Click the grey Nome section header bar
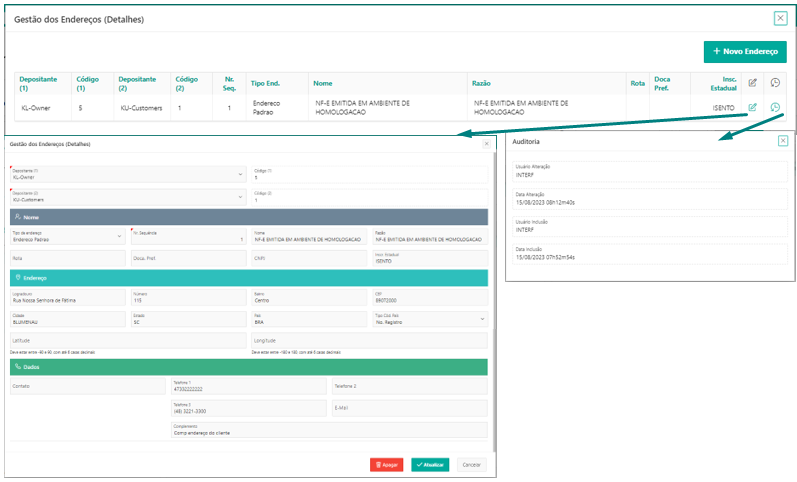Image resolution: width=797 pixels, height=482 pixels. click(x=249, y=217)
